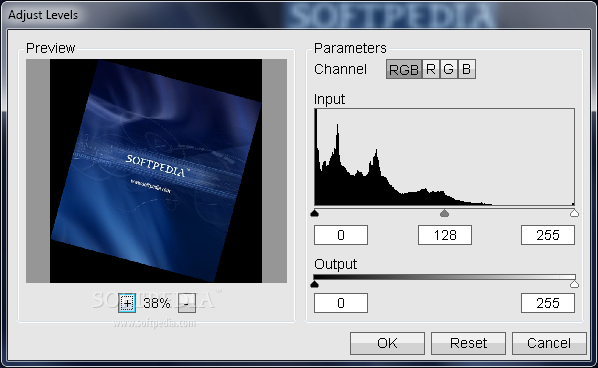Click the preview image thumbnail
This screenshot has height=368, width=598.
(x=156, y=171)
